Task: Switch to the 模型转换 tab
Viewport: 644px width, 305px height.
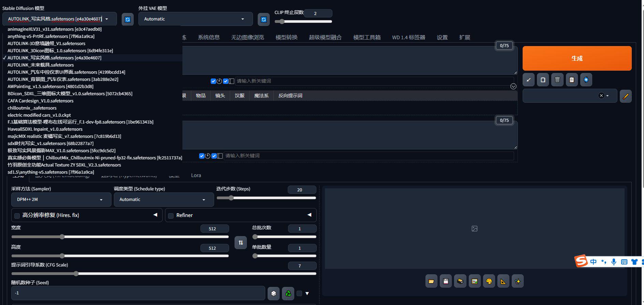Action: pyautogui.click(x=286, y=37)
